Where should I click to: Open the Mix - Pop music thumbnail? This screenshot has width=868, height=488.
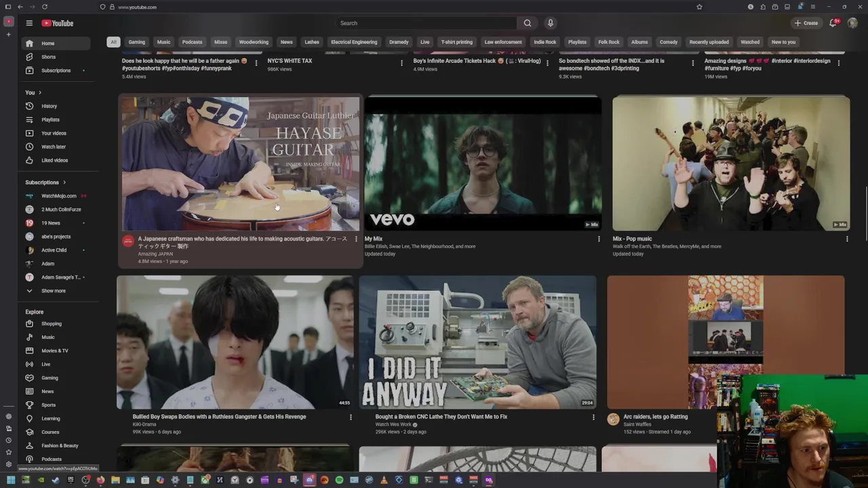click(731, 164)
